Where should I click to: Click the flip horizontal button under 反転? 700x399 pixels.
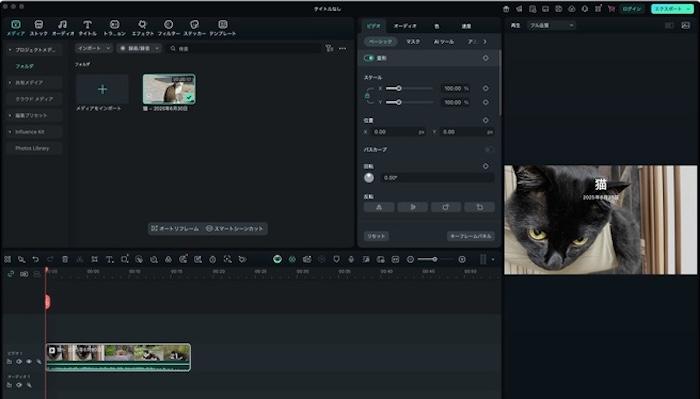click(x=379, y=207)
